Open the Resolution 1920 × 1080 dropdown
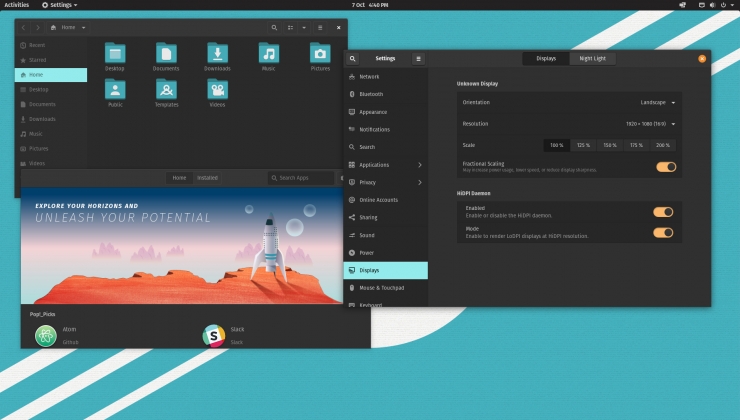This screenshot has width=740, height=420. click(x=651, y=124)
